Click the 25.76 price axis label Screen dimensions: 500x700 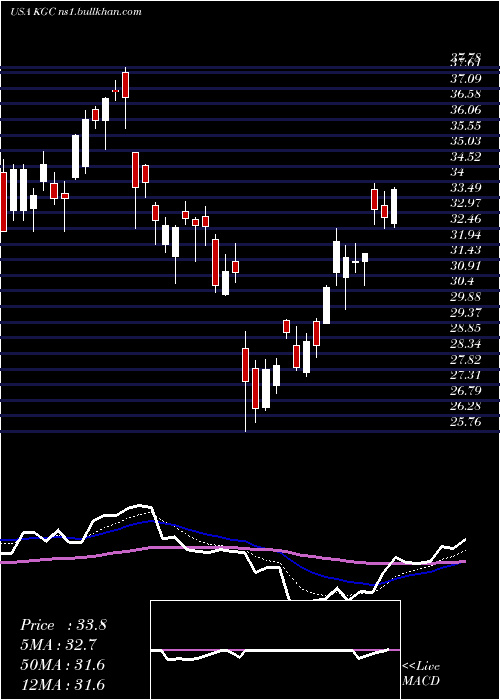[467, 422]
